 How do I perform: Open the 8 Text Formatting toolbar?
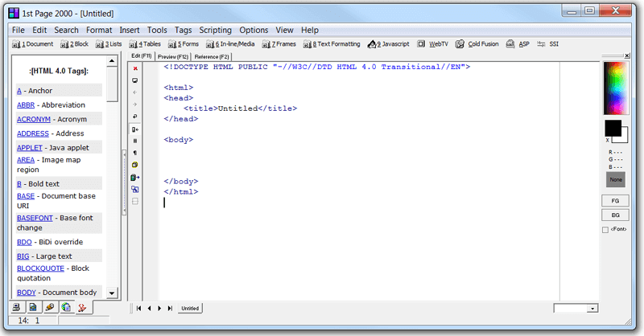[x=332, y=44]
